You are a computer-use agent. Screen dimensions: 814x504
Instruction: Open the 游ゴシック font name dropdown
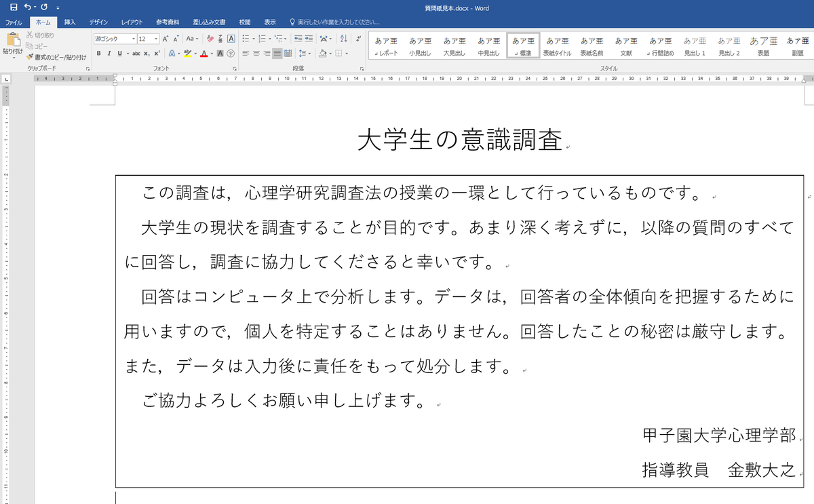point(134,39)
